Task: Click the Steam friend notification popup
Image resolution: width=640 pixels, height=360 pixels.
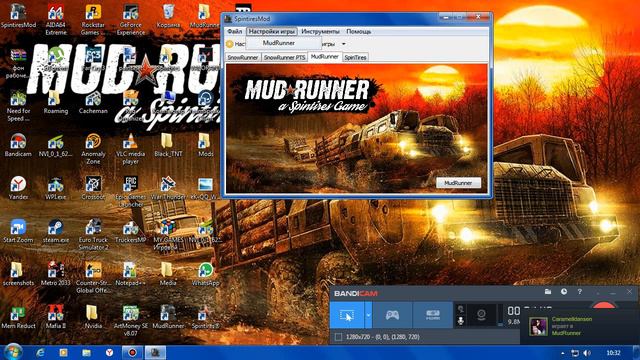Action: [x=580, y=326]
